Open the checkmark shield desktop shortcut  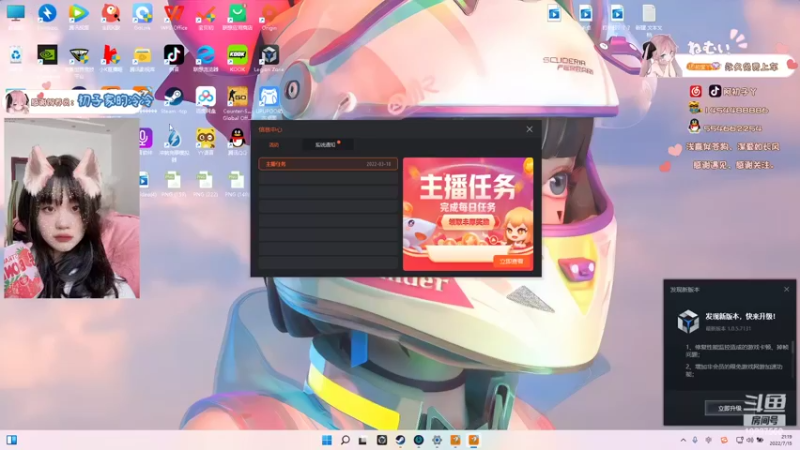pyautogui.click(x=206, y=13)
